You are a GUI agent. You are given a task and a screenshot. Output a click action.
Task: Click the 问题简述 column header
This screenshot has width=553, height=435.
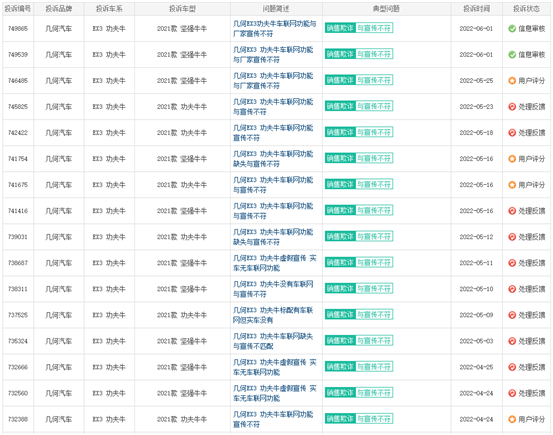click(276, 9)
